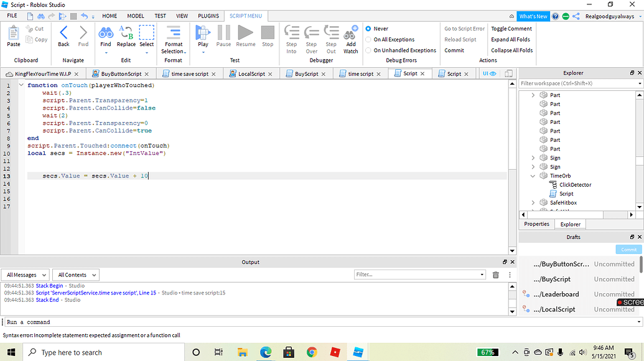Click the share icon near username
Image resolution: width=644 pixels, height=361 pixels.
click(576, 16)
